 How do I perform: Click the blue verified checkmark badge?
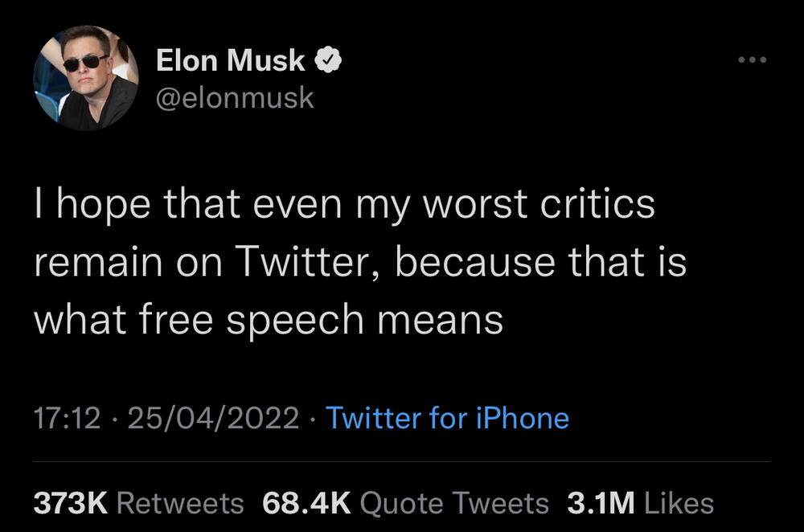coord(330,59)
